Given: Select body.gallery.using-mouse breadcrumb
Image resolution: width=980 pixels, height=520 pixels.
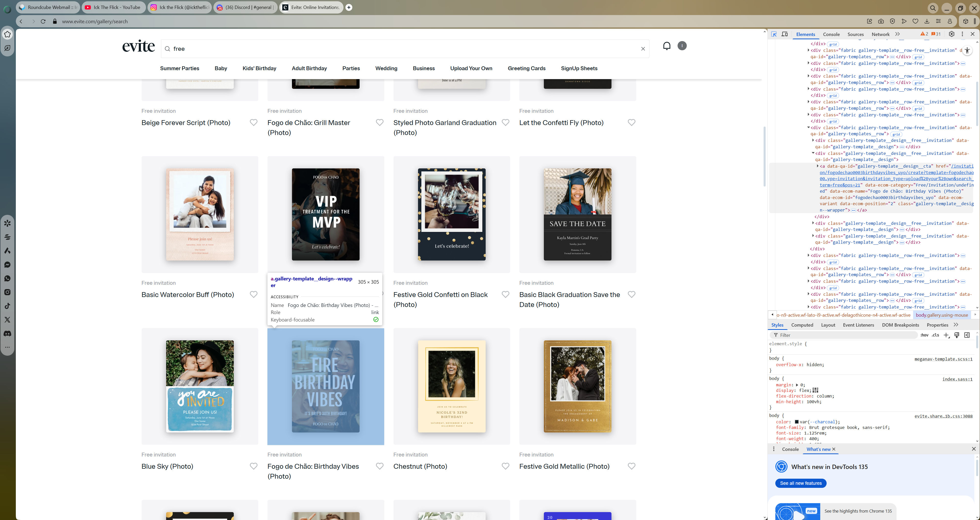Looking at the screenshot, I should [941, 315].
